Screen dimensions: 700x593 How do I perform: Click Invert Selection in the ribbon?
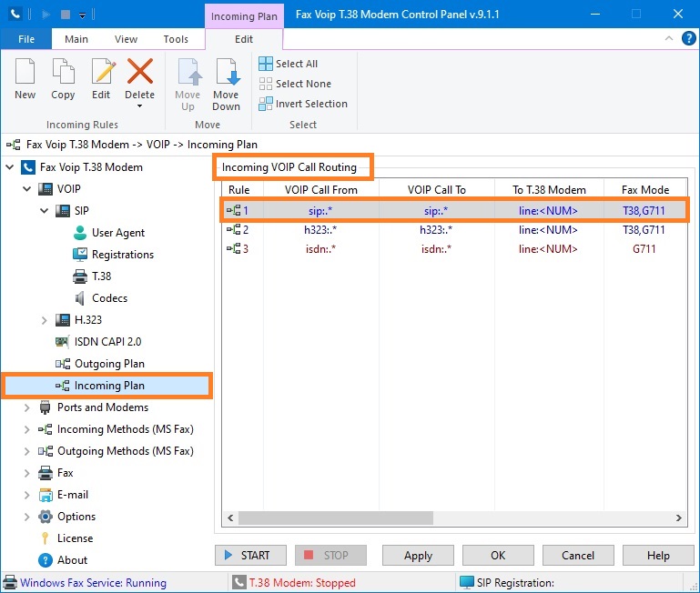[303, 104]
